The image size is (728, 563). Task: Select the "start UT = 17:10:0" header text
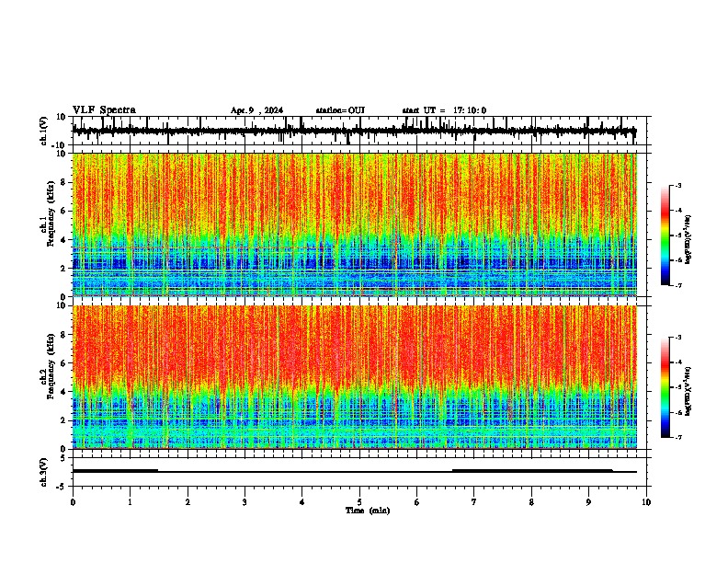[x=444, y=110]
